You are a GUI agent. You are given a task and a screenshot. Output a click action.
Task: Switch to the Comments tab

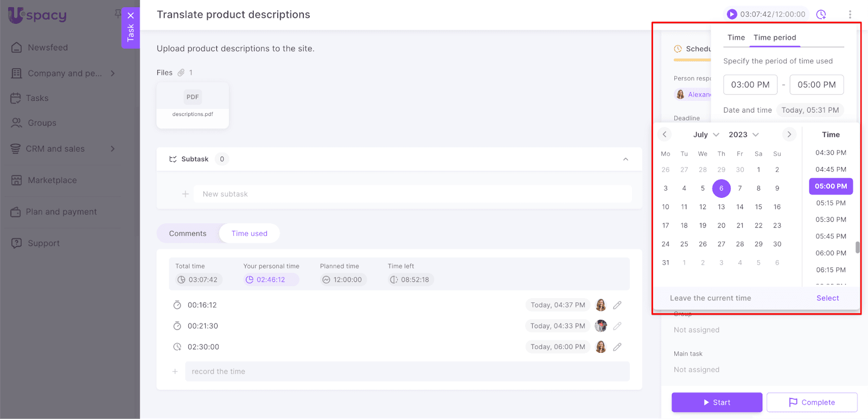(x=188, y=234)
